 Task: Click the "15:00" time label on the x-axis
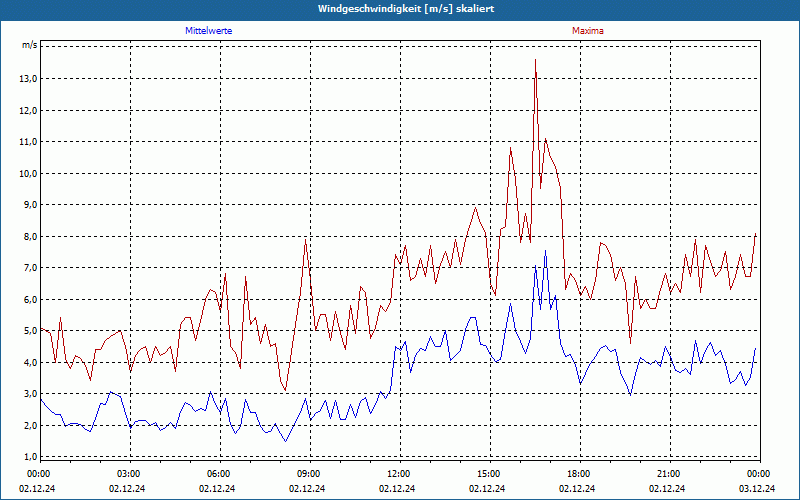pyautogui.click(x=490, y=474)
